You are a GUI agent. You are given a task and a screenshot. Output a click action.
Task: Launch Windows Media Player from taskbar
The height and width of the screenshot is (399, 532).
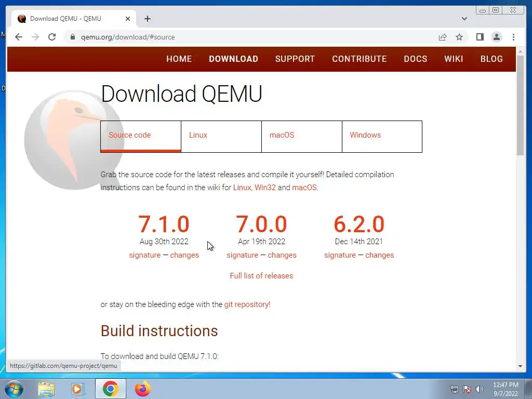(77, 389)
